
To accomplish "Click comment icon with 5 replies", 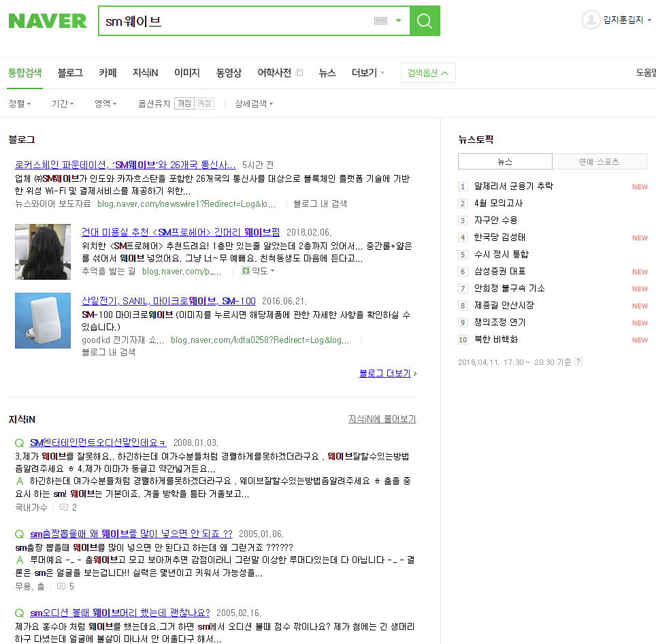I will (x=61, y=587).
